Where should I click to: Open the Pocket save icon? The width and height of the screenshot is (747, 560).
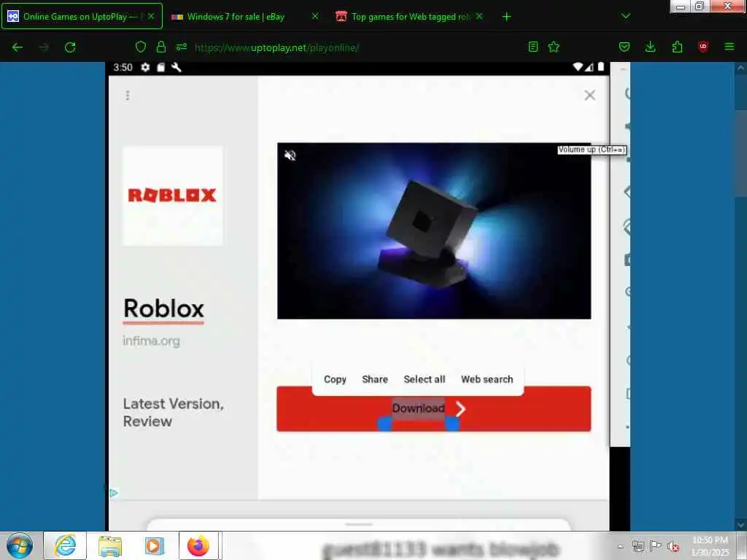[624, 47]
